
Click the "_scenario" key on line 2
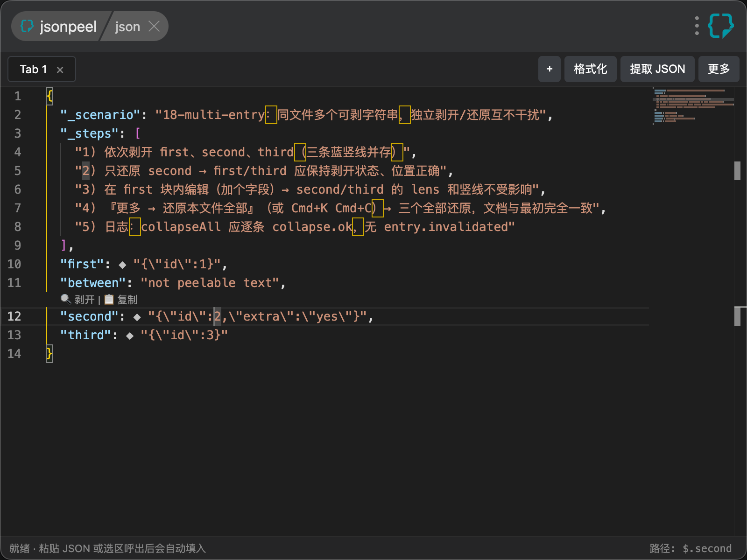[100, 115]
